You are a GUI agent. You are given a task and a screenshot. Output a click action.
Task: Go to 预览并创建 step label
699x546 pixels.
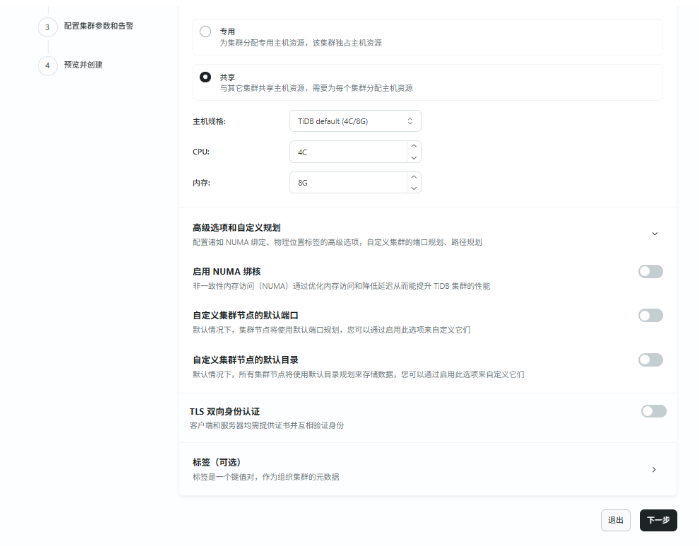83,65
